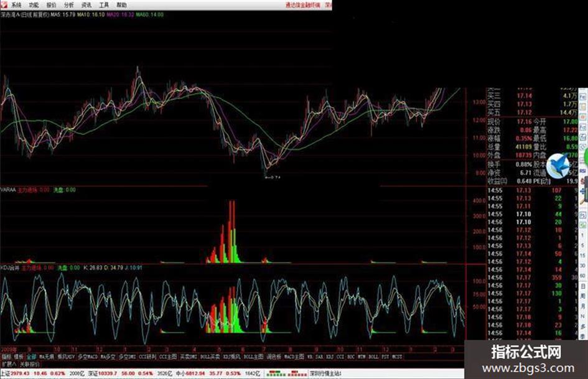Click the N period button in sidebar
Viewport: 588px width, 379px height.
click(583, 316)
